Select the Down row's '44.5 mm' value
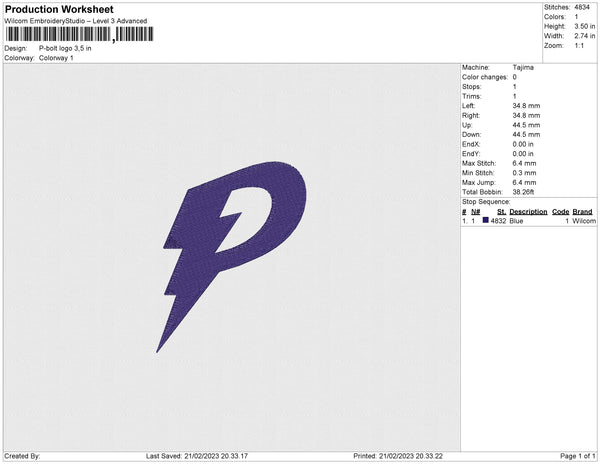The image size is (600, 464). click(527, 134)
